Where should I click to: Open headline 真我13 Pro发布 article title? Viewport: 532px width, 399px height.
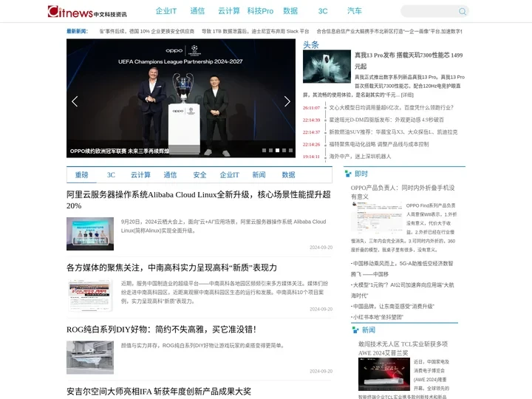click(409, 61)
